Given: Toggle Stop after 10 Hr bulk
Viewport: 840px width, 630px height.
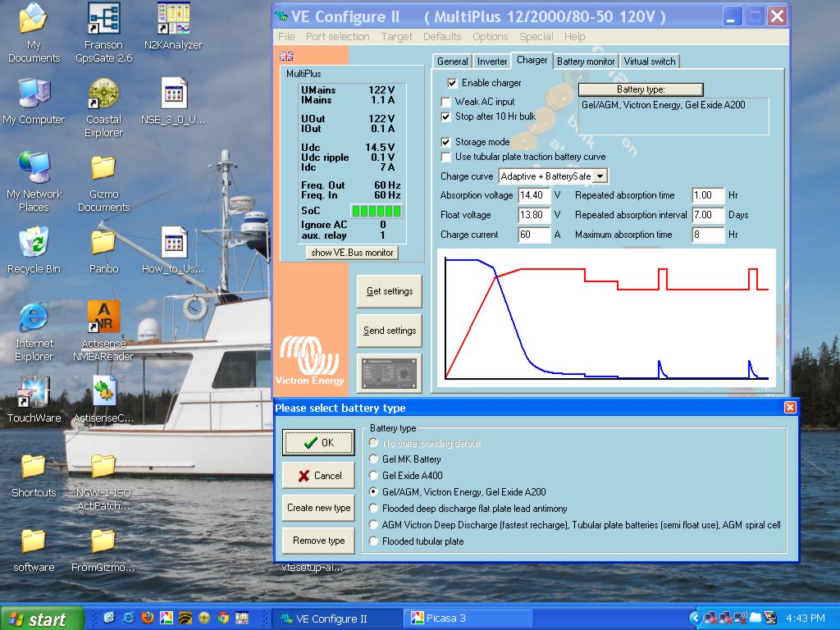Looking at the screenshot, I should tap(445, 116).
